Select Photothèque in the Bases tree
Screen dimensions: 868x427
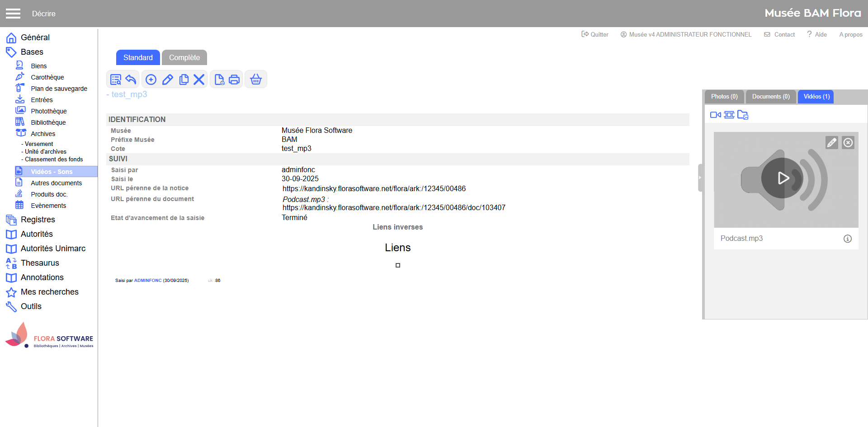pos(49,111)
